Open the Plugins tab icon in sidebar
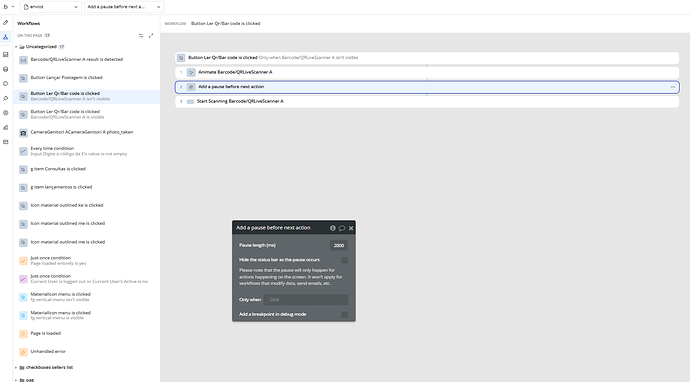This screenshot has height=382, width=690. tap(6, 98)
